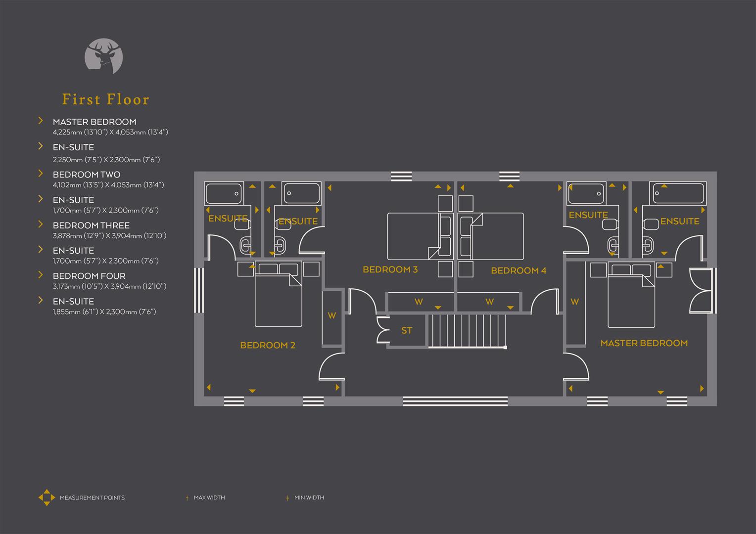Viewport: 756px width, 534px height.
Task: Select the First Floor heading
Action: click(105, 99)
